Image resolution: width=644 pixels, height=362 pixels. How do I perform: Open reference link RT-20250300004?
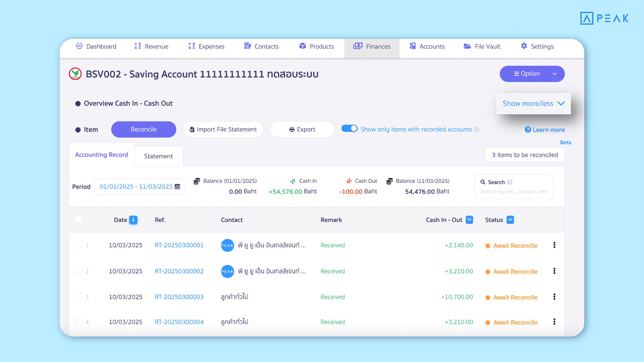(179, 322)
